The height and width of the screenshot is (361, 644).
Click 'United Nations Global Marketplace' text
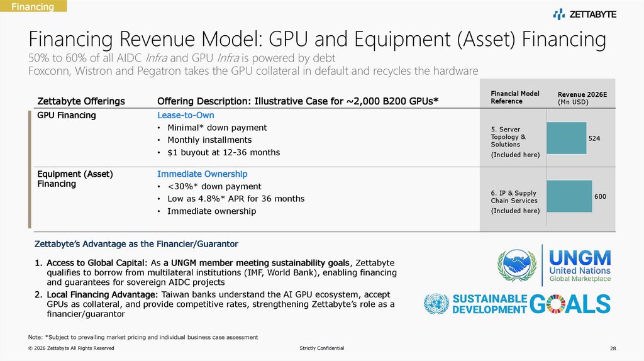[x=580, y=275]
